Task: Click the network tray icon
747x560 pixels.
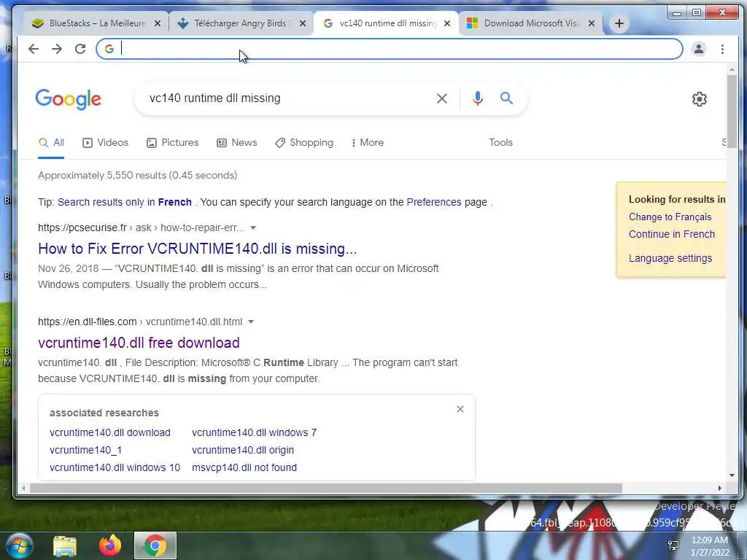Action: tap(673, 545)
